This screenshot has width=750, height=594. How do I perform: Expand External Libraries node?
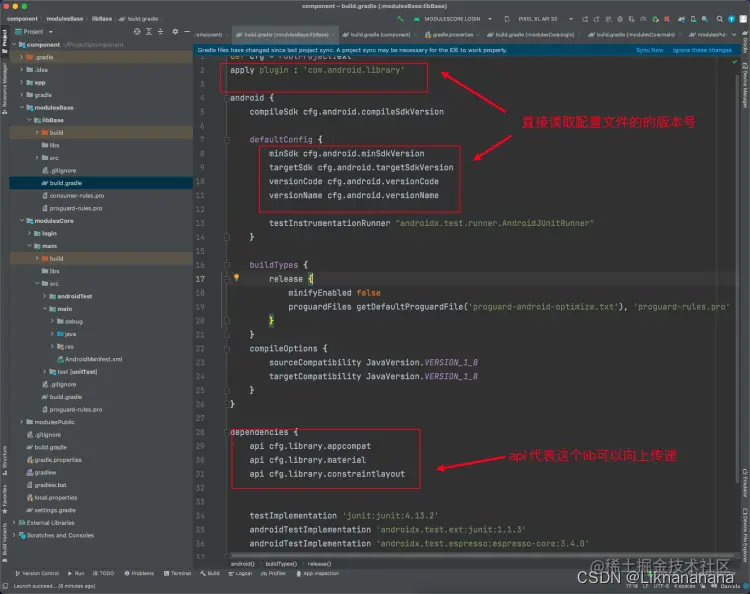pos(14,523)
